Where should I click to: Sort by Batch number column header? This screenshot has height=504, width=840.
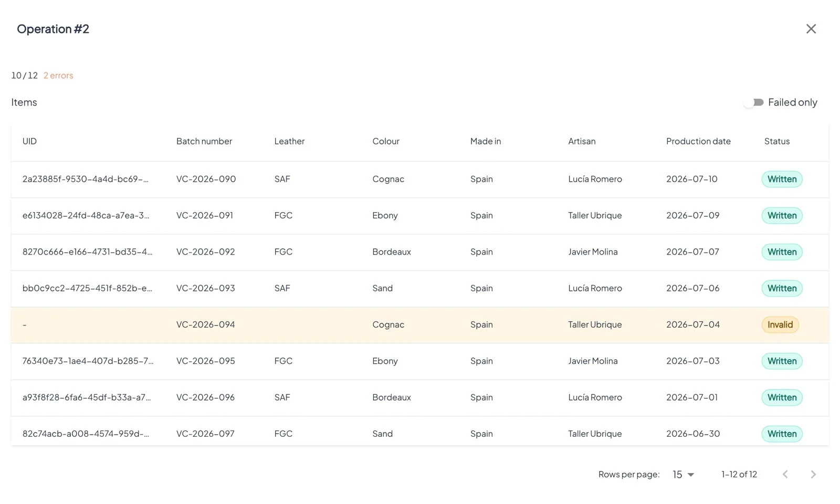204,141
